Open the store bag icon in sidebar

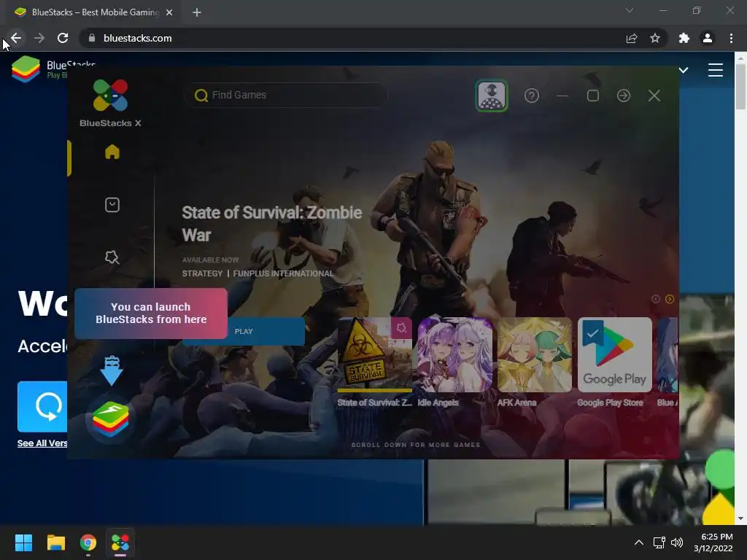tap(112, 205)
